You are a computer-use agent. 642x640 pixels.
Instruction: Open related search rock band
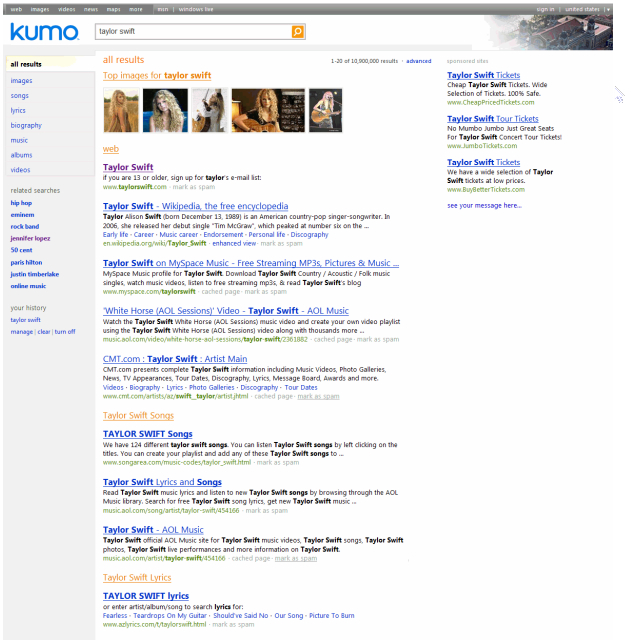[x=25, y=226]
